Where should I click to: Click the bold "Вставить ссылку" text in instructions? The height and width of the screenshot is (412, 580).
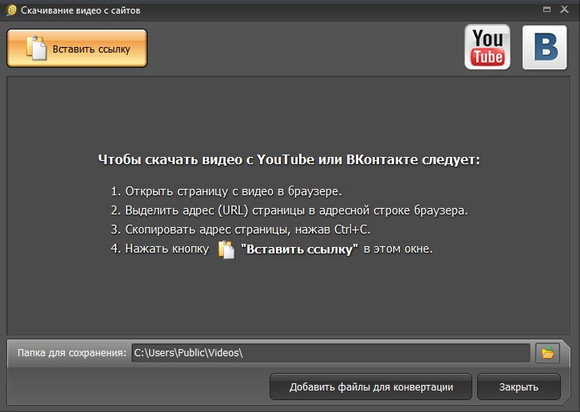point(299,249)
